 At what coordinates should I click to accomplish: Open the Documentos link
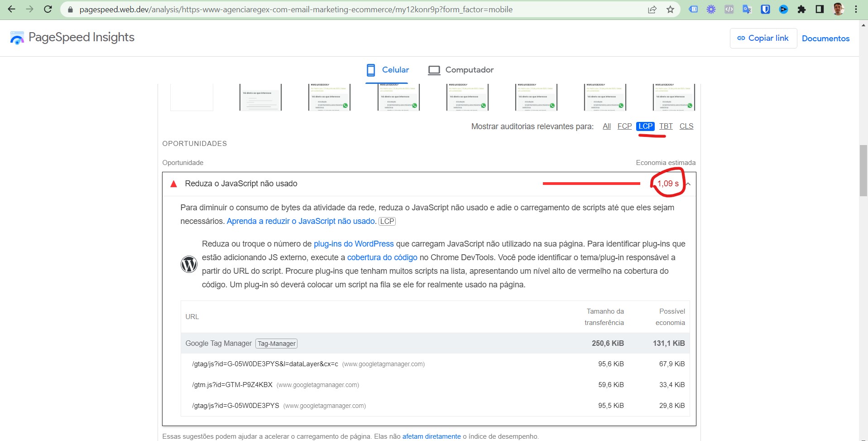coord(825,39)
